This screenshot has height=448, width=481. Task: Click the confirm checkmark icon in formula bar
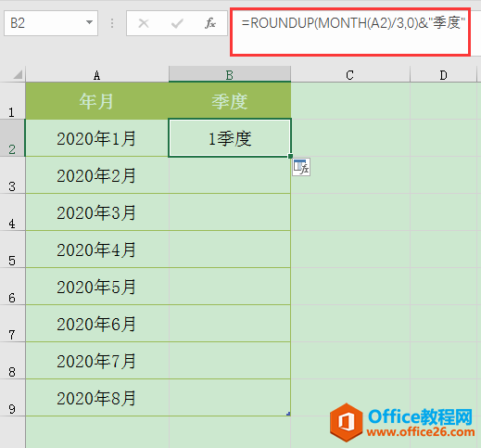pyautogui.click(x=177, y=23)
